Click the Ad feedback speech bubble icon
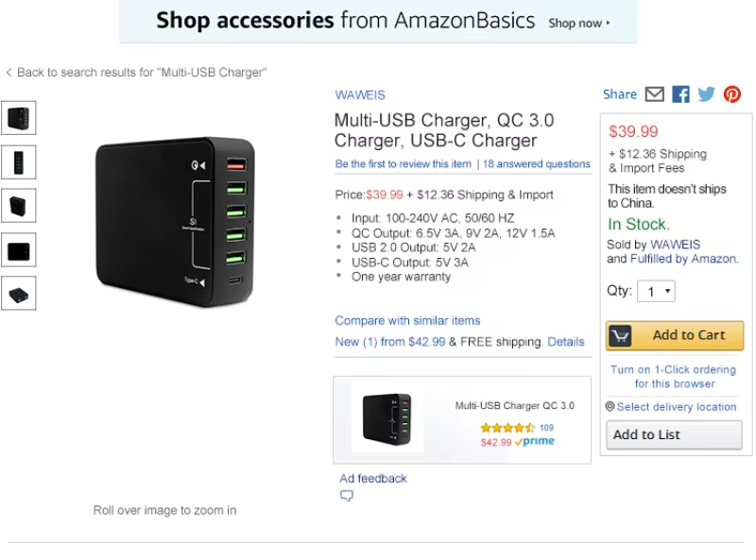756x560 pixels. (346, 496)
